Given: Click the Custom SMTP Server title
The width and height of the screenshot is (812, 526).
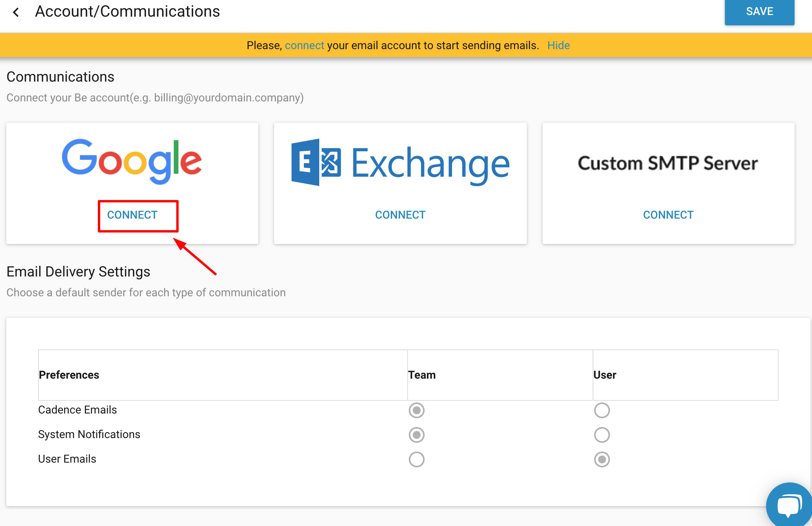Looking at the screenshot, I should click(x=668, y=163).
